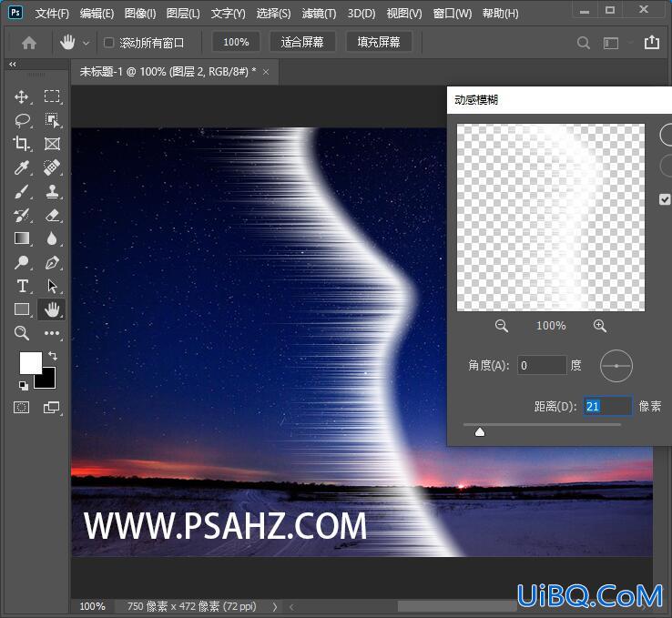
Task: Select the Rectangle shape tool
Action: tap(22, 309)
